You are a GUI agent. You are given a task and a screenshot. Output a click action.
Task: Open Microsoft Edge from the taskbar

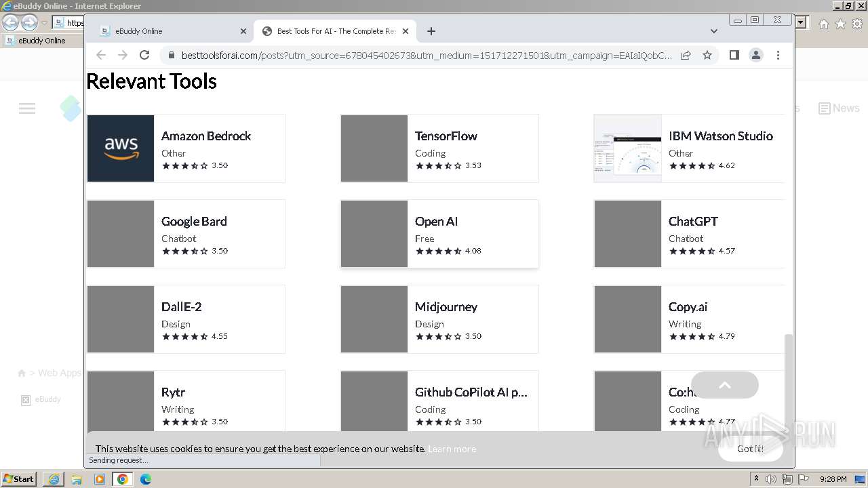point(146,479)
